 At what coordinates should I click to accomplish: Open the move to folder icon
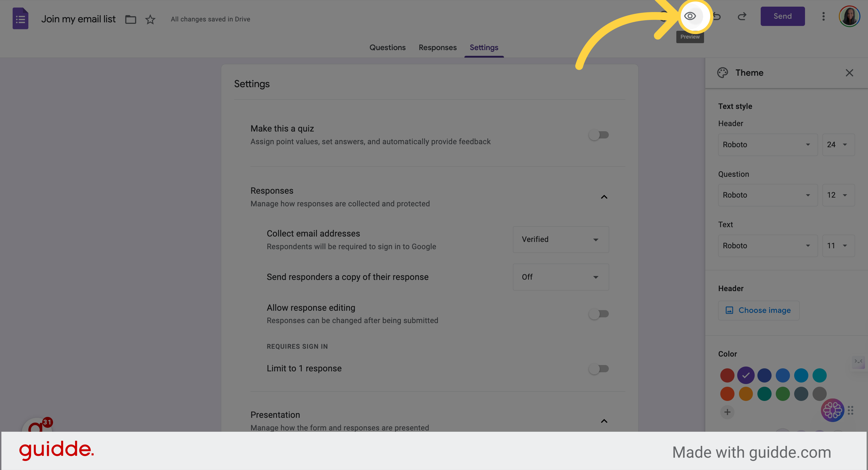pos(131,19)
